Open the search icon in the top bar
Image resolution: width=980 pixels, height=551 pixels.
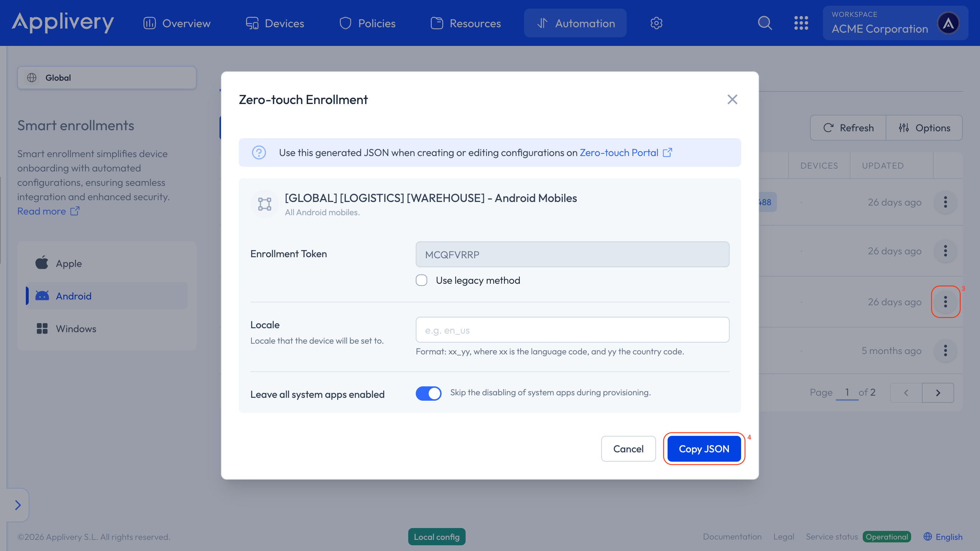(x=765, y=23)
